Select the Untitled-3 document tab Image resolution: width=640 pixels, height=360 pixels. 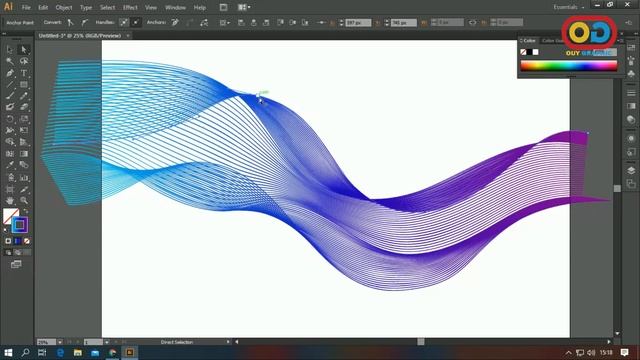[x=80, y=36]
